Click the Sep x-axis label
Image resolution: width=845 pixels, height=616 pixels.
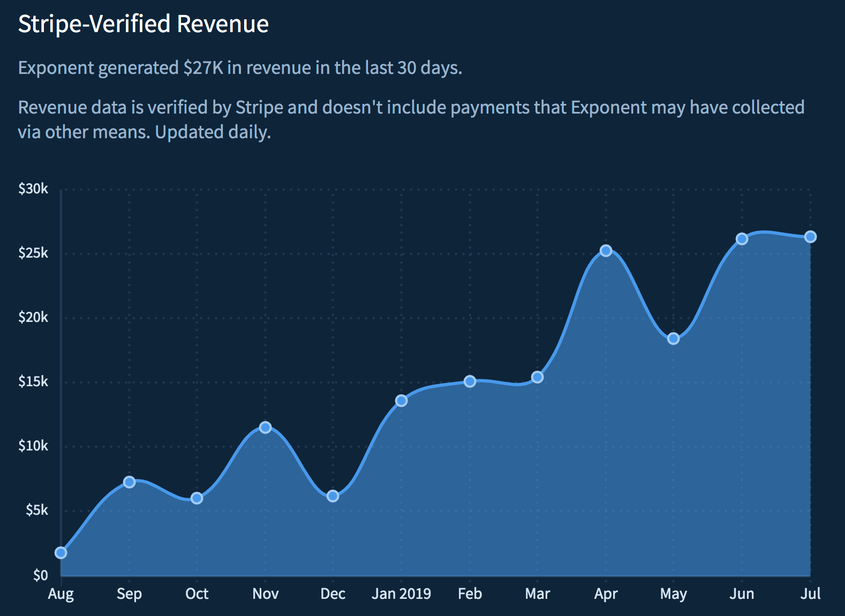(x=129, y=594)
